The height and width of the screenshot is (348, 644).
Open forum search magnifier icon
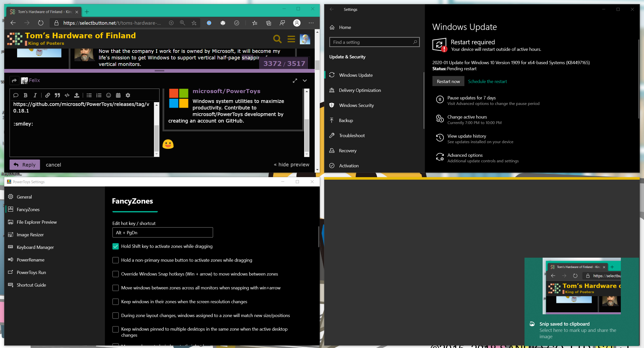(x=277, y=39)
